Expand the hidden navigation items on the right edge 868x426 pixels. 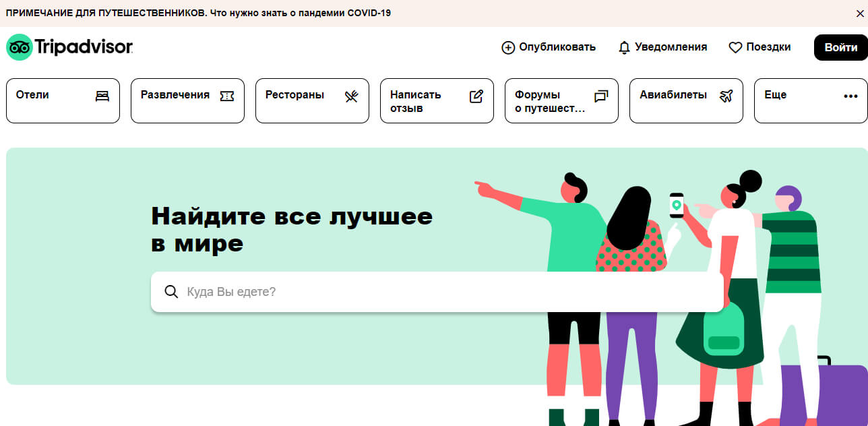(849, 96)
